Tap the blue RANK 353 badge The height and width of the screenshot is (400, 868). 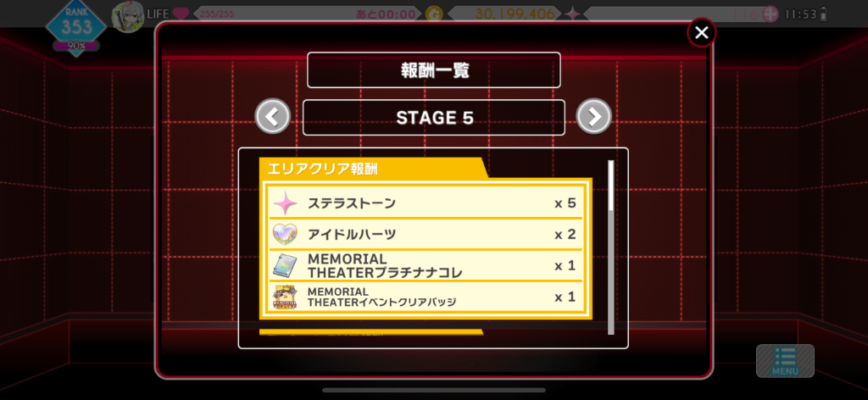[x=75, y=28]
